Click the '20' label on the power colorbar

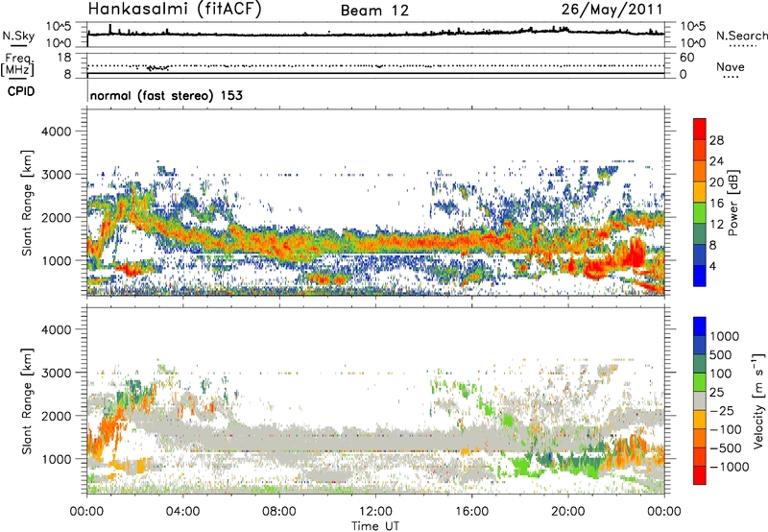(x=716, y=182)
